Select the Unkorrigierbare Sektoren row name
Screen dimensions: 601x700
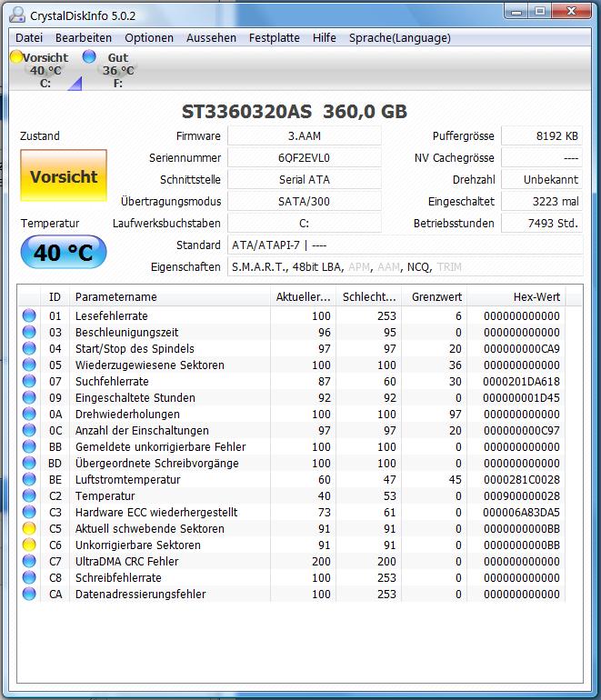137,545
